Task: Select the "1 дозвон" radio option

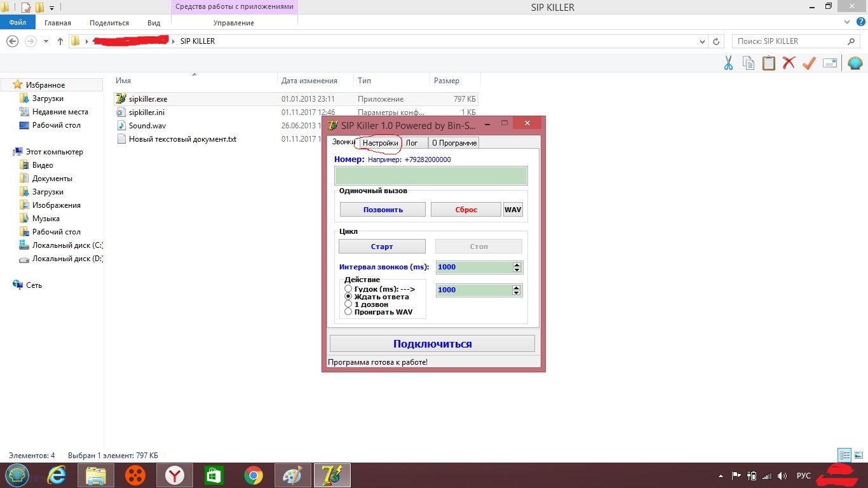Action: tap(348, 304)
